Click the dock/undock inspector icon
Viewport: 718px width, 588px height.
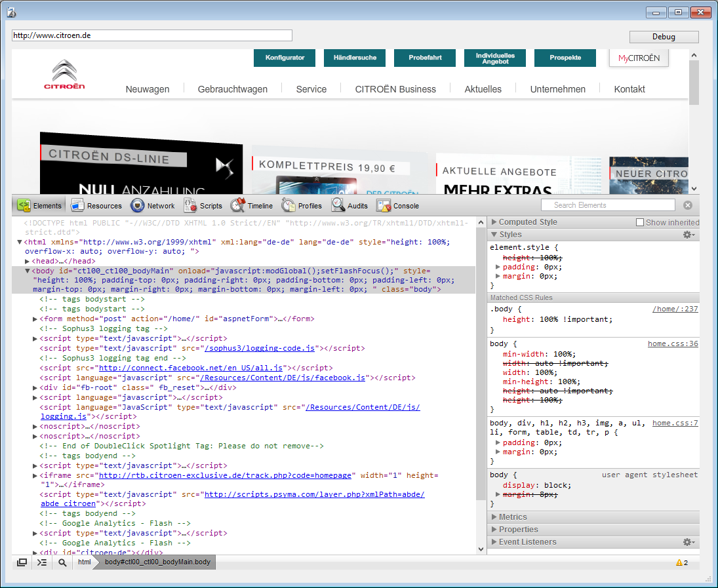coord(22,562)
